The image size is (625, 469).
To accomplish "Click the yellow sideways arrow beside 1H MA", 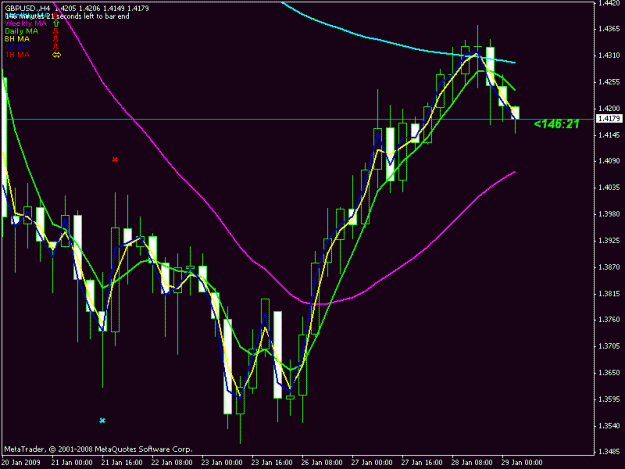I will point(57,55).
